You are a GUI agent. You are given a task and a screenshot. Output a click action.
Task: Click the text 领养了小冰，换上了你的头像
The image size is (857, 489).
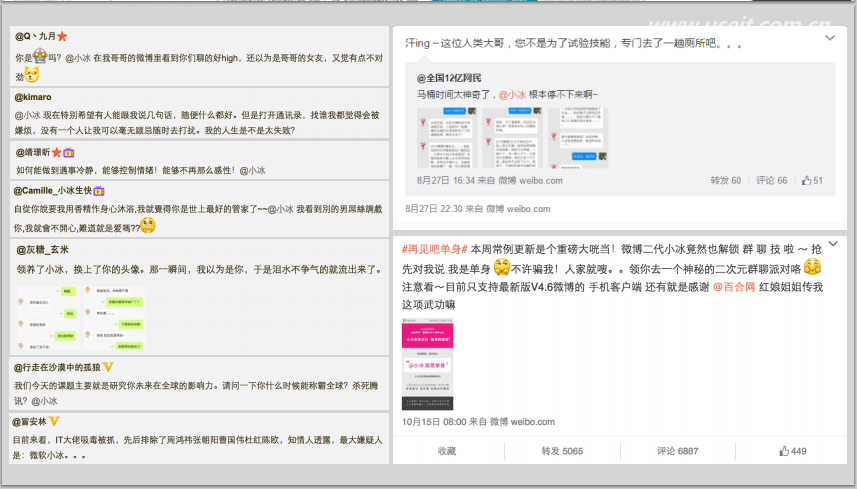(x=81, y=269)
